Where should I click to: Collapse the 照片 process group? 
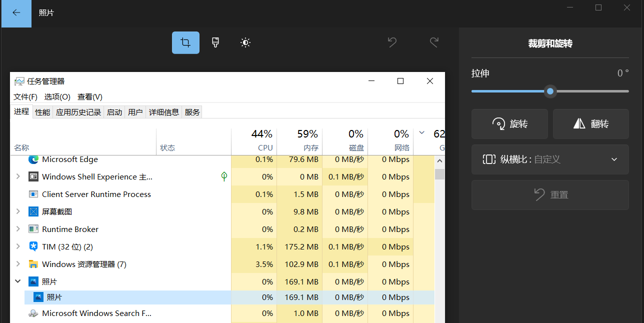(18, 281)
